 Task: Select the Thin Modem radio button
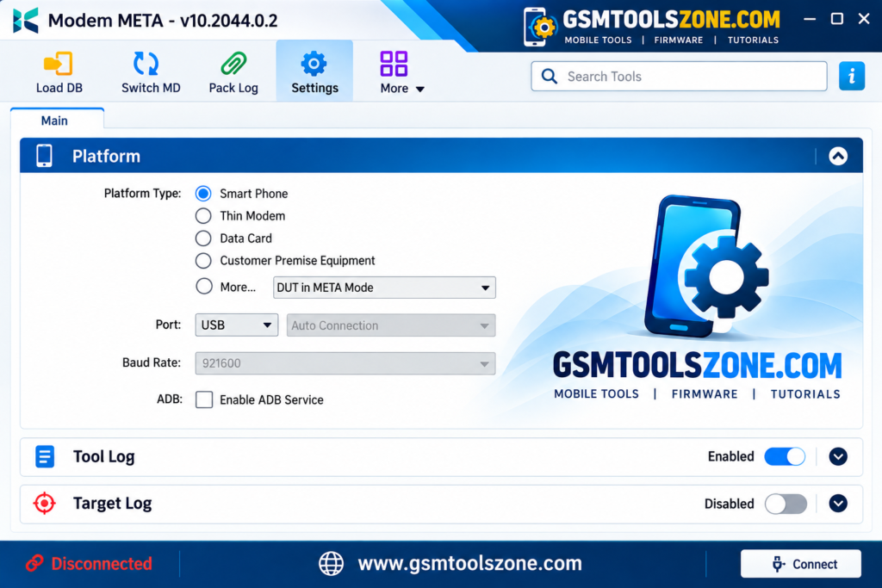[203, 216]
